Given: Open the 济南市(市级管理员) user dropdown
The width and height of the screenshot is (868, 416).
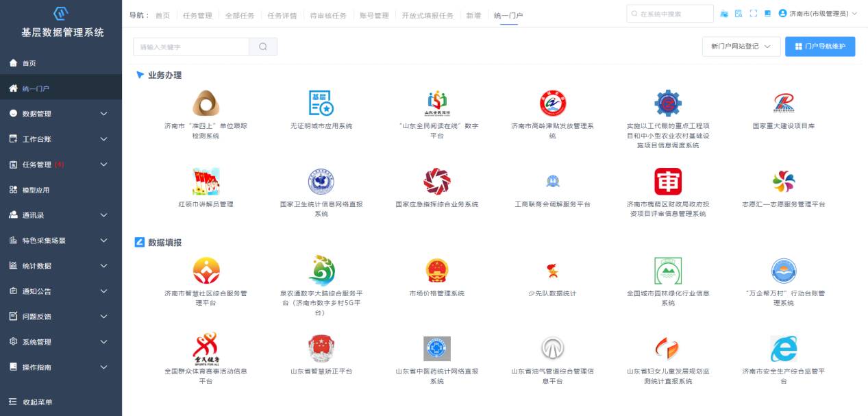Looking at the screenshot, I should click(x=818, y=14).
